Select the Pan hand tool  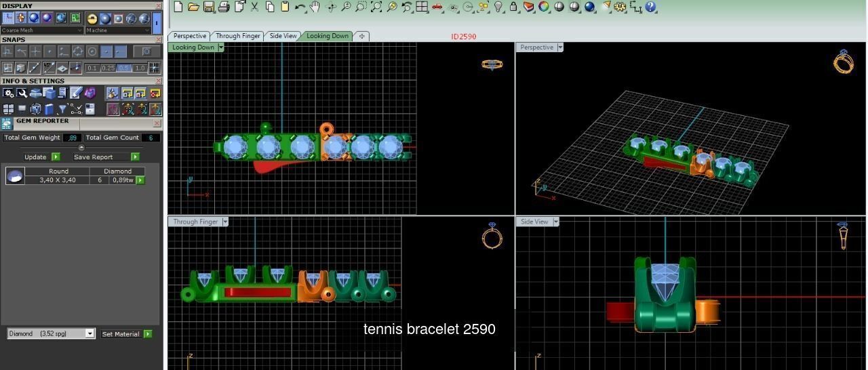[315, 7]
